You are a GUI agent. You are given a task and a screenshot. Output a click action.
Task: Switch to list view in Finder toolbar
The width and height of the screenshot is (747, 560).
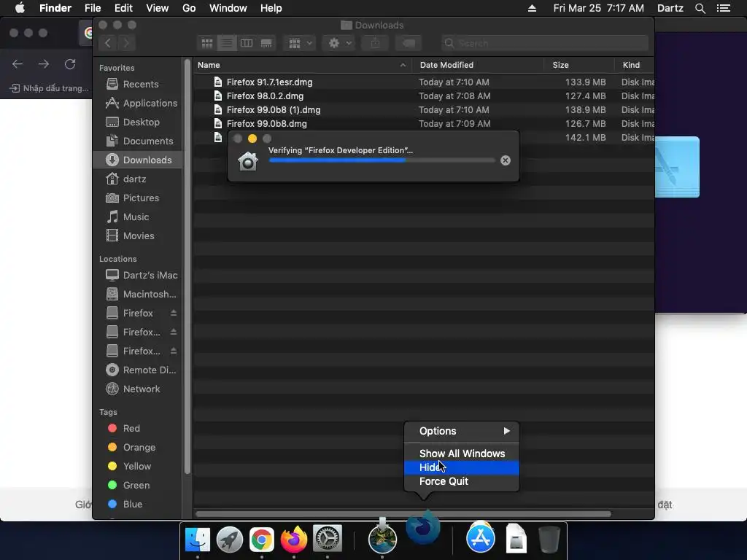click(227, 43)
